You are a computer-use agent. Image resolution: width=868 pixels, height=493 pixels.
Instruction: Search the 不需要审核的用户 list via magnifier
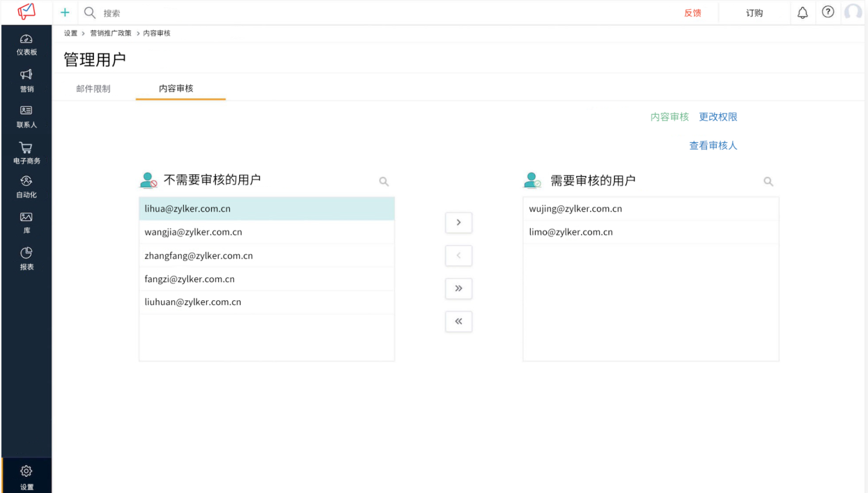(384, 181)
